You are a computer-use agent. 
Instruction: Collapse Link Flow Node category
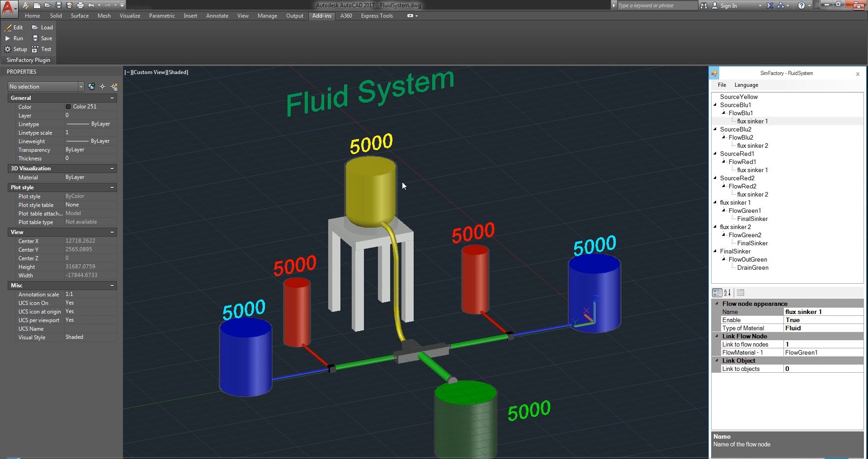click(717, 336)
